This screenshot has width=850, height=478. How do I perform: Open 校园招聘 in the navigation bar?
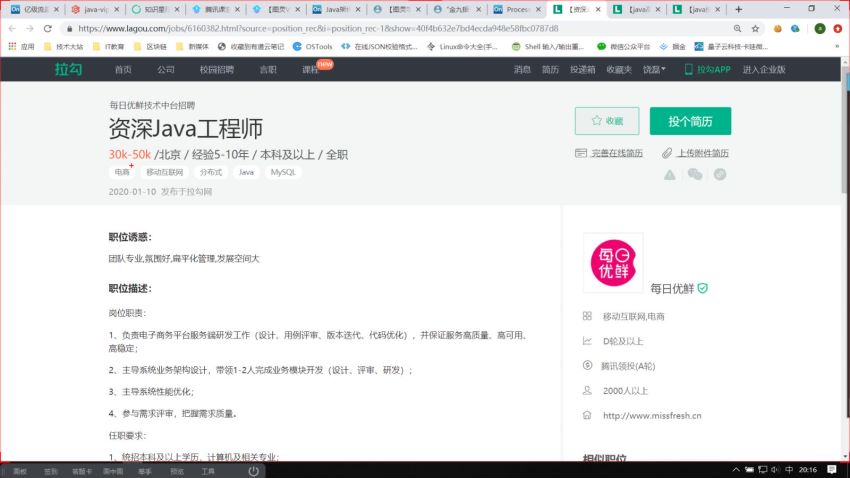point(217,69)
